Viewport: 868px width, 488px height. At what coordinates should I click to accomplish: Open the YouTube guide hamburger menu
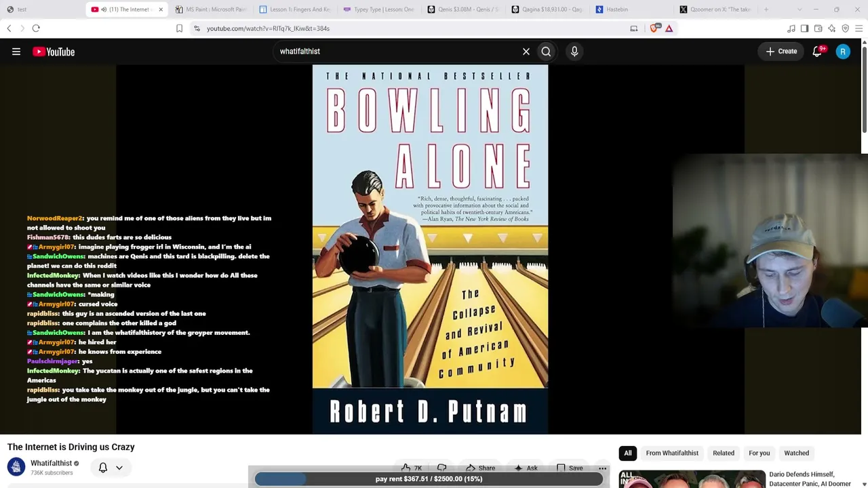16,52
